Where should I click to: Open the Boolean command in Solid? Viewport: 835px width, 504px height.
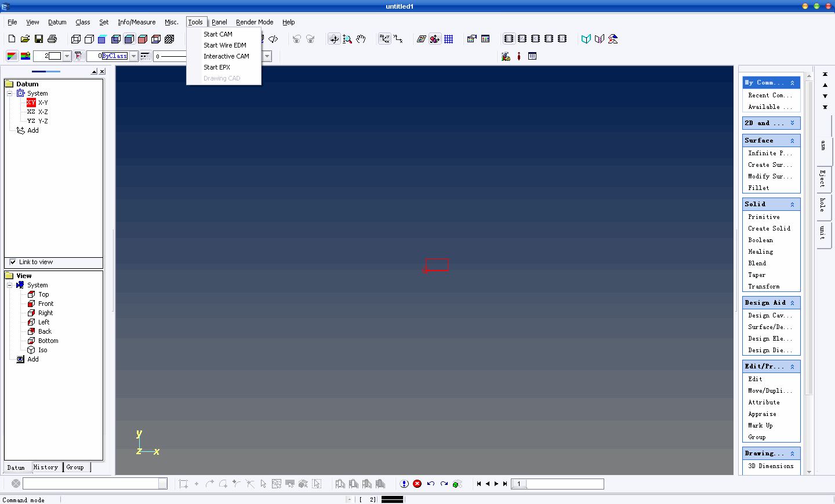point(760,240)
